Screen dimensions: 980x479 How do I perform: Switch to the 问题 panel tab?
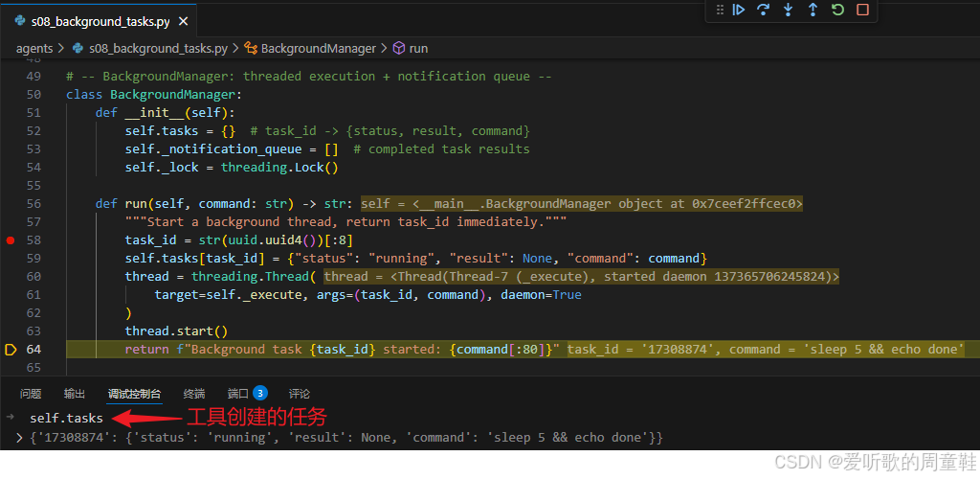click(31, 394)
